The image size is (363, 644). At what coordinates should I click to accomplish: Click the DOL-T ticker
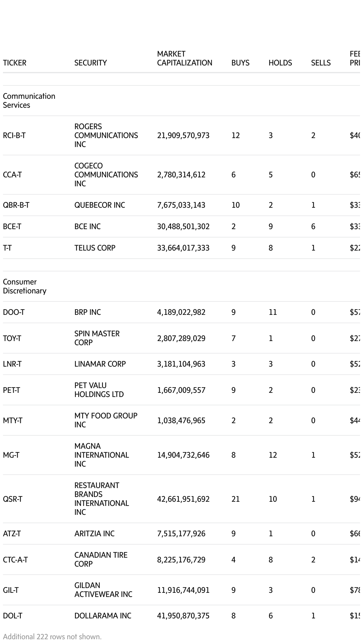(12, 616)
